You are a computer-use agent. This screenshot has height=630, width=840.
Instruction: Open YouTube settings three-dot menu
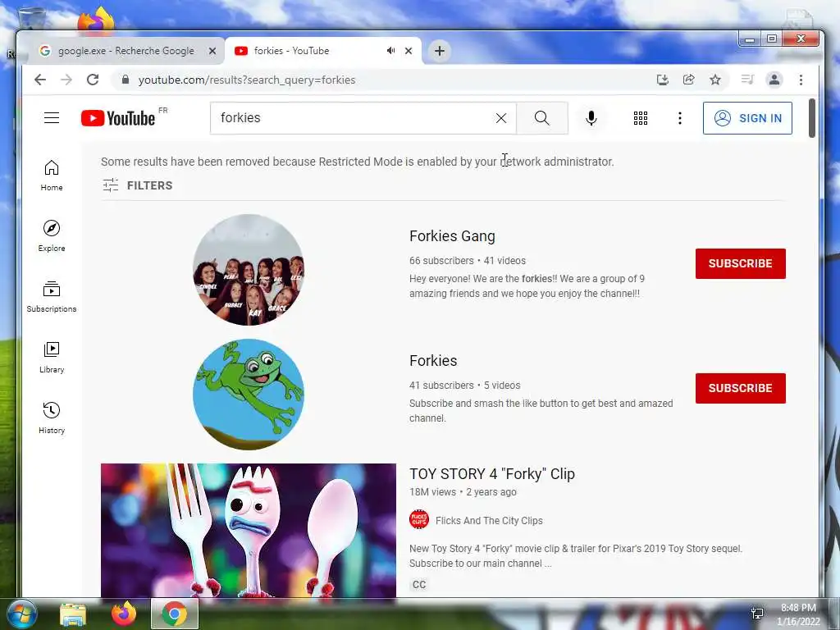[680, 118]
